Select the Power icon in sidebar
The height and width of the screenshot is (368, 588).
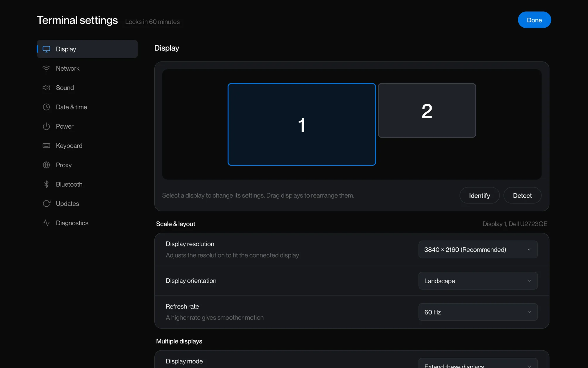pyautogui.click(x=46, y=126)
